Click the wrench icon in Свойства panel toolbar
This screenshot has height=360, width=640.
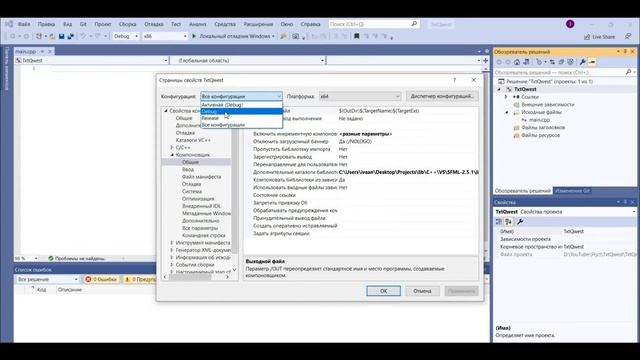[x=520, y=222]
